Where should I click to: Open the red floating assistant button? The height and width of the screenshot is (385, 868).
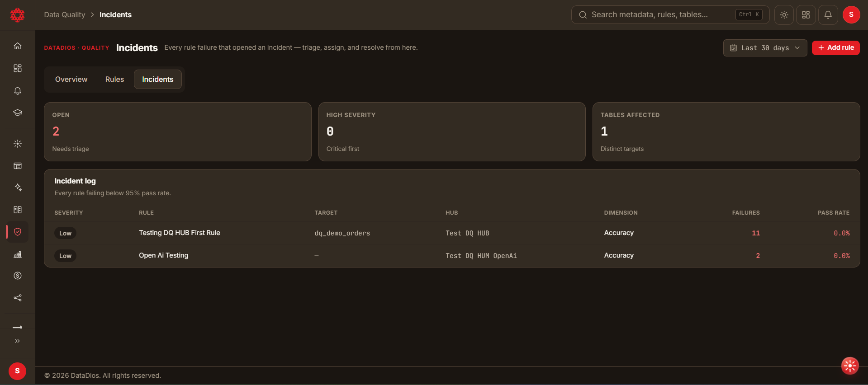850,366
